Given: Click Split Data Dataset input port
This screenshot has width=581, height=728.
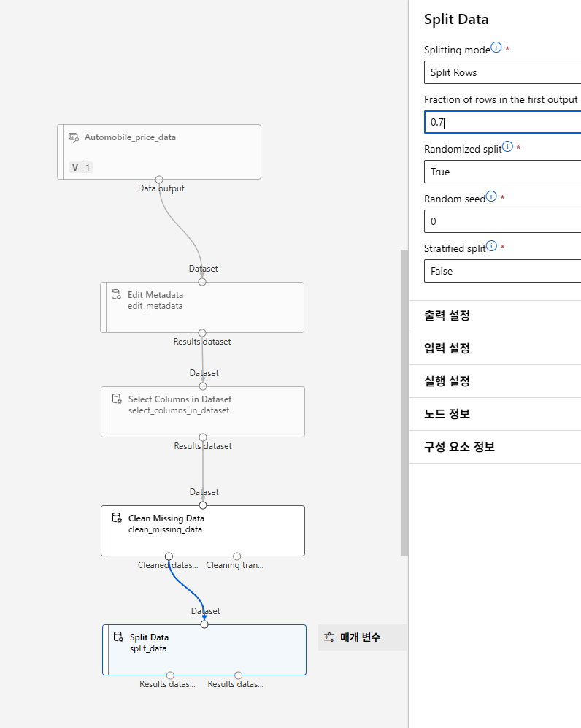Looking at the screenshot, I should (204, 624).
